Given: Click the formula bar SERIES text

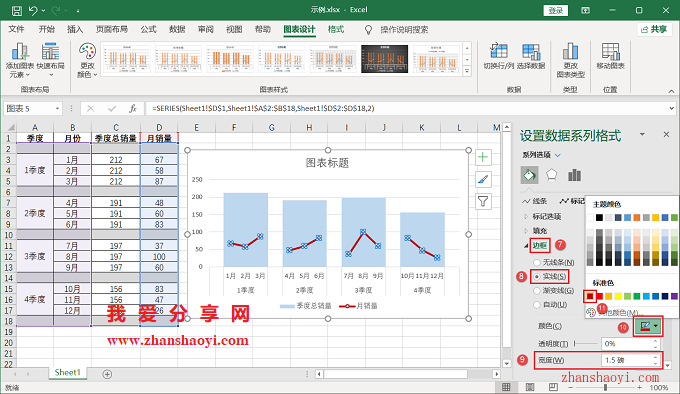Looking at the screenshot, I should [263, 108].
